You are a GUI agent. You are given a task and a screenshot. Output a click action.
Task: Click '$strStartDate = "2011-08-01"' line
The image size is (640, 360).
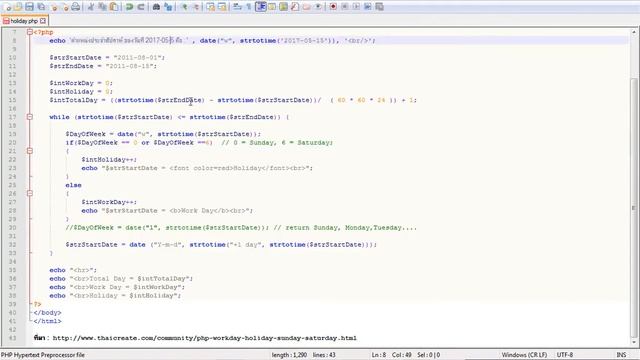(x=107, y=58)
